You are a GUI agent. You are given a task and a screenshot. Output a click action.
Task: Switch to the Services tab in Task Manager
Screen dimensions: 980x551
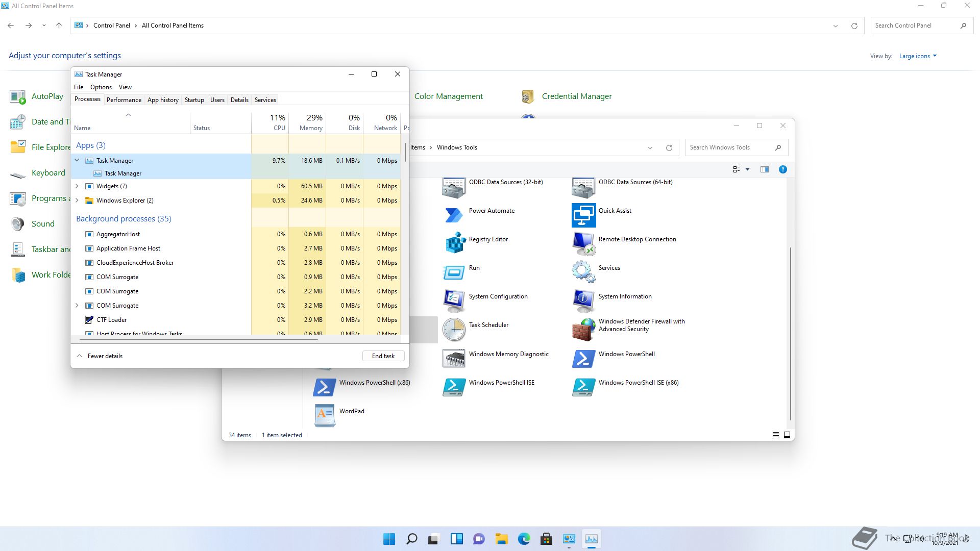(265, 100)
